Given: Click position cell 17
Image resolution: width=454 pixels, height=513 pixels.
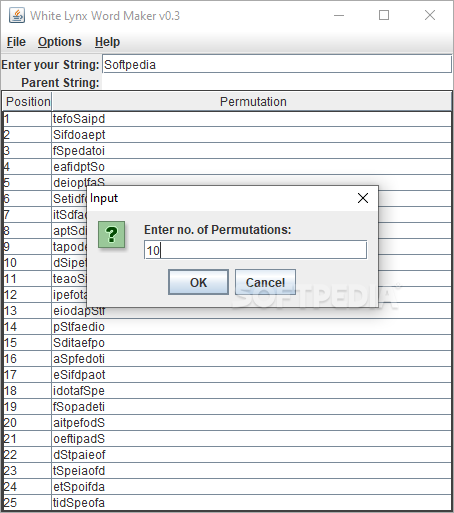Looking at the screenshot, I should point(27,375).
